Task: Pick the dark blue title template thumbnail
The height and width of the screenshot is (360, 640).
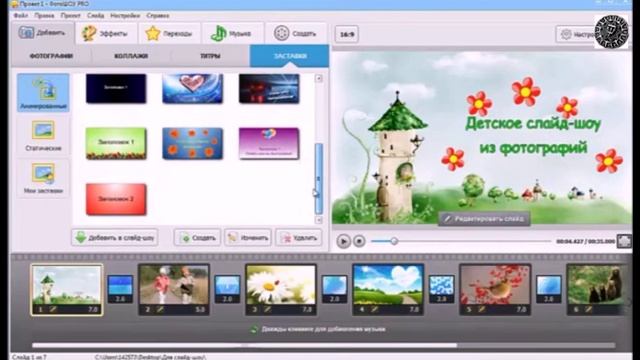Action: [x=116, y=88]
